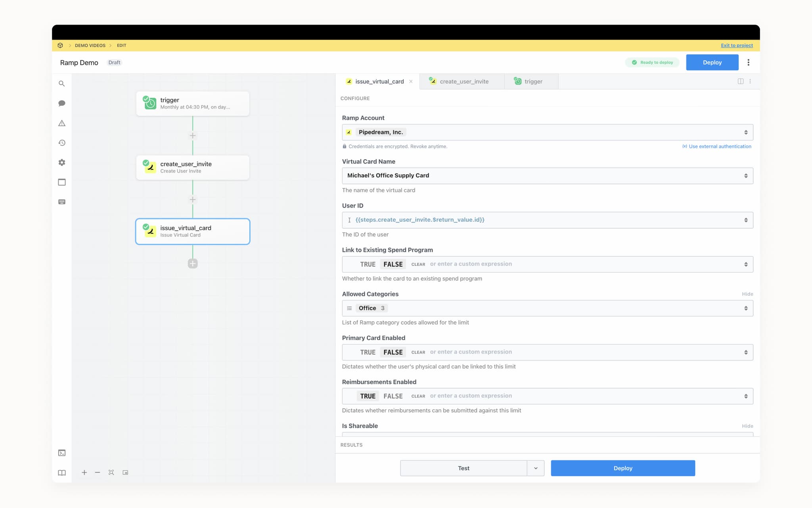The image size is (812, 508).
Task: Open the keyboard shortcuts icon in sidebar
Action: point(61,202)
